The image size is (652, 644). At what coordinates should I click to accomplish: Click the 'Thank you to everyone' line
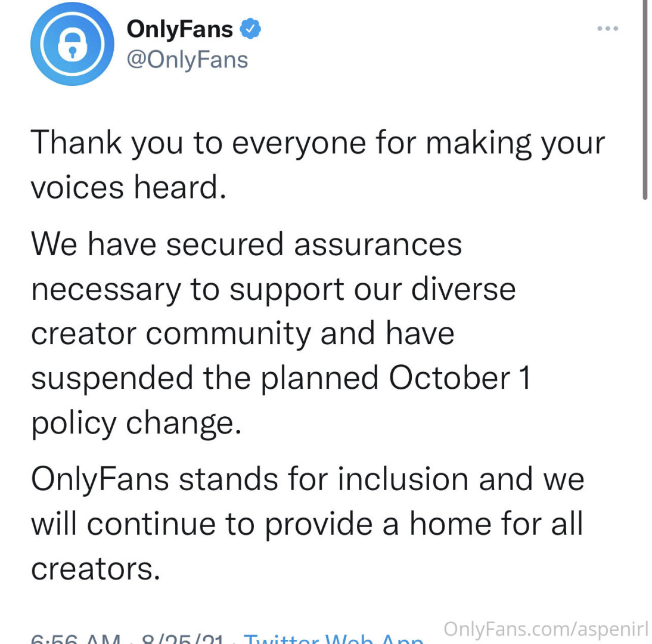click(317, 144)
